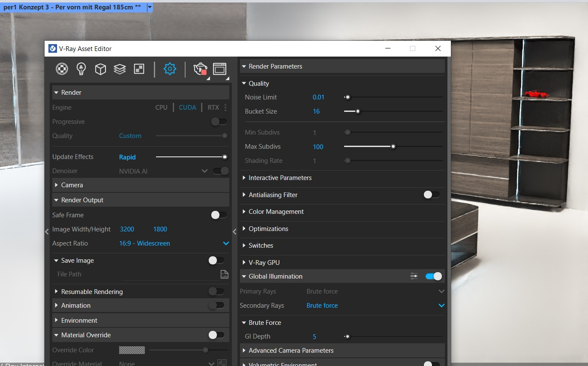Open the Lights category bulb icon
This screenshot has width=588, height=366.
click(81, 69)
